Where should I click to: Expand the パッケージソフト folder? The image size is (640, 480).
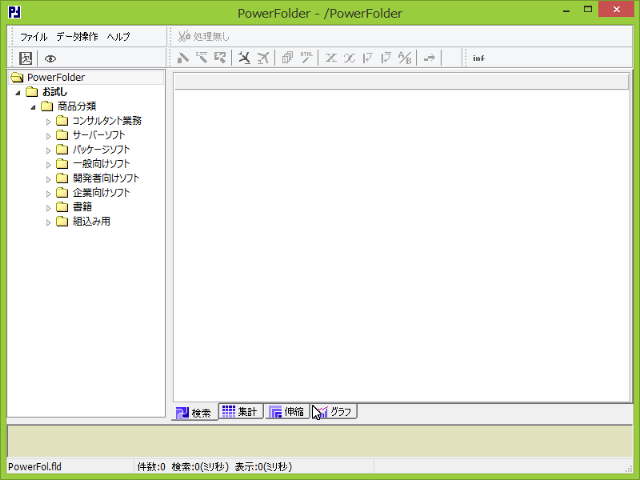(48, 151)
